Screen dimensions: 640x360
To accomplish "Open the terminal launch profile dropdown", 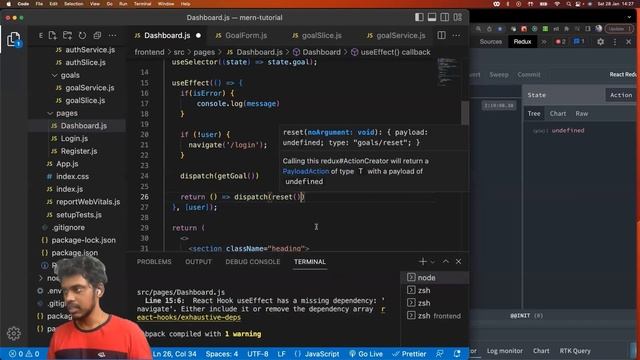I will pos(433,262).
